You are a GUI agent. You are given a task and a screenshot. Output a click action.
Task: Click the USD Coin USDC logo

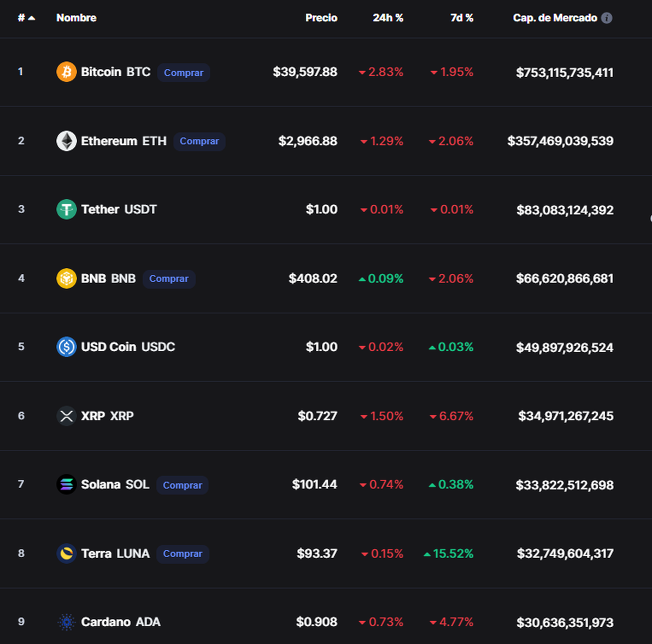click(66, 347)
